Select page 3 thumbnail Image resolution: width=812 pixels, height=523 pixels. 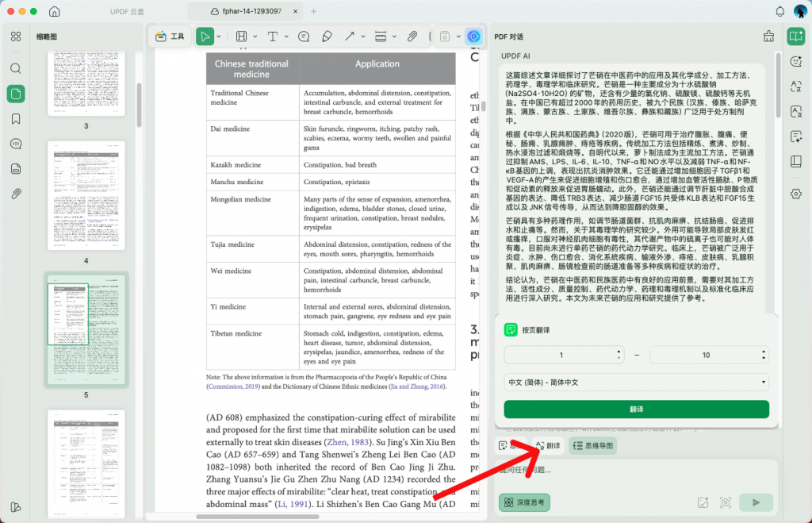click(x=86, y=83)
